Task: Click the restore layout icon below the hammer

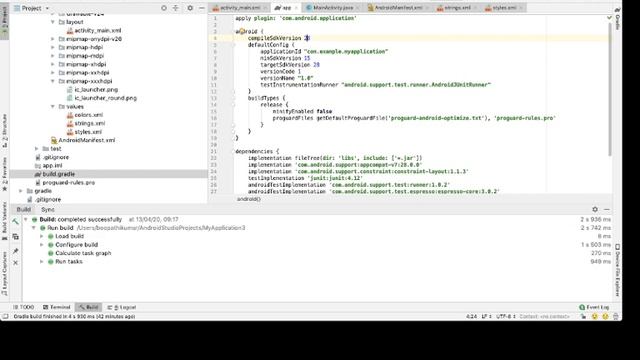Action: click(16, 237)
